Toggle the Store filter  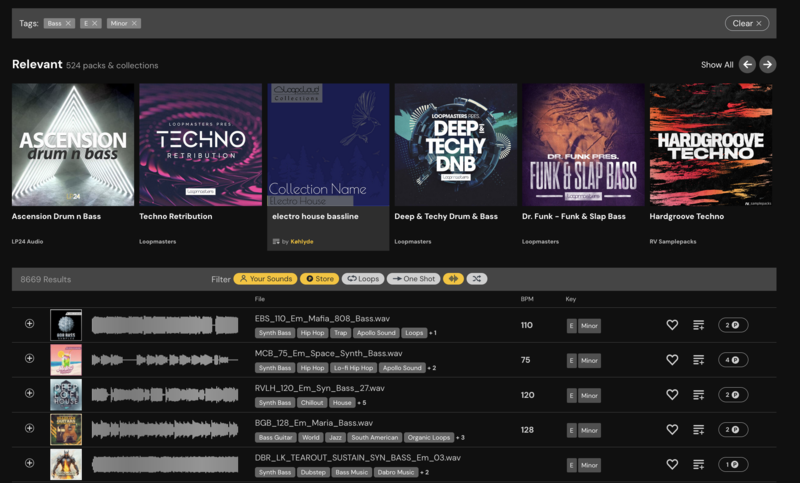click(319, 279)
